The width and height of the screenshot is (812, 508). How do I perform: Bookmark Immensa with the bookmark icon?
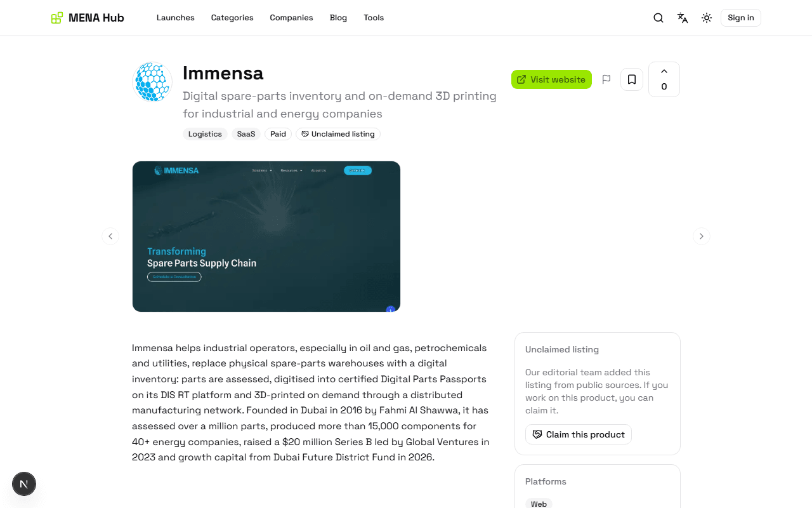tap(632, 79)
